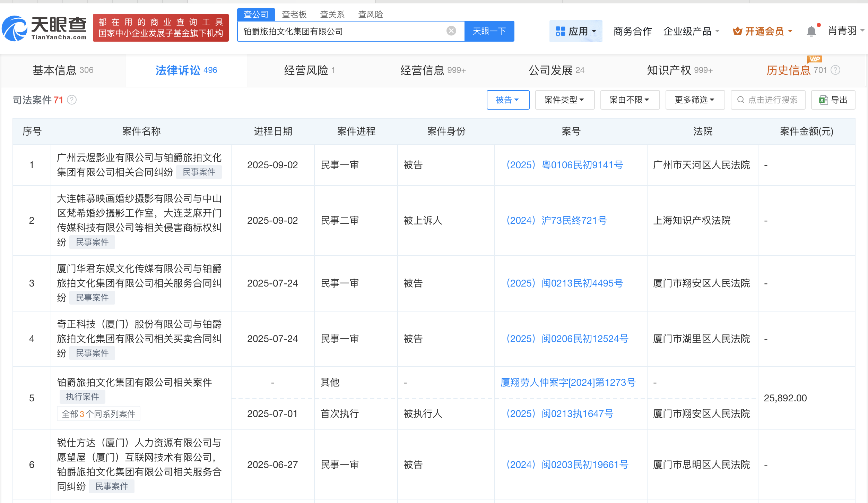Viewport: 868px width, 503px height.
Task: Click the amount 25,892.00
Action: coord(785,398)
